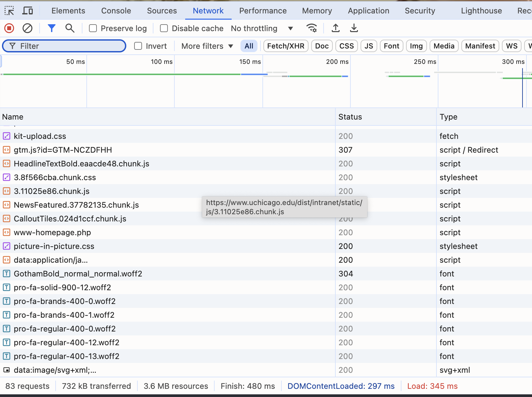Tick the Invert filter checkbox
This screenshot has height=397, width=532.
pos(138,46)
